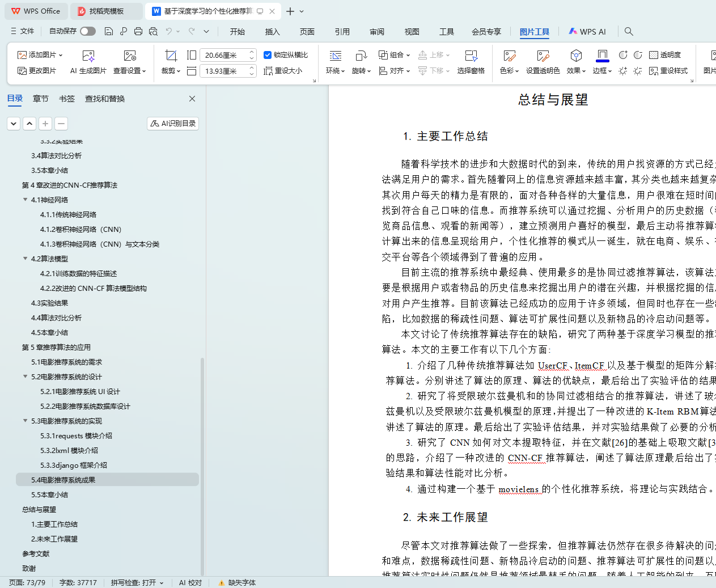Open the 选择窗格 selection pane
The height and width of the screenshot is (588, 716).
coord(471,61)
